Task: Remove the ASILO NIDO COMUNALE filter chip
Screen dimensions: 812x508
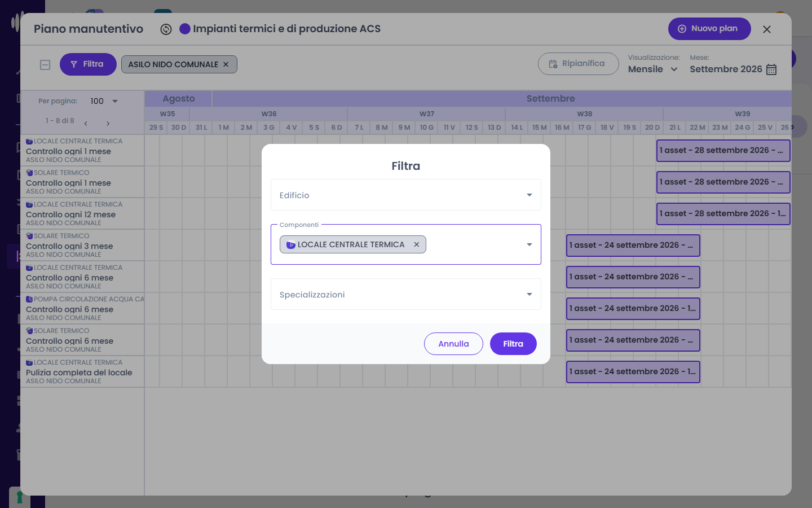Action: pyautogui.click(x=226, y=64)
